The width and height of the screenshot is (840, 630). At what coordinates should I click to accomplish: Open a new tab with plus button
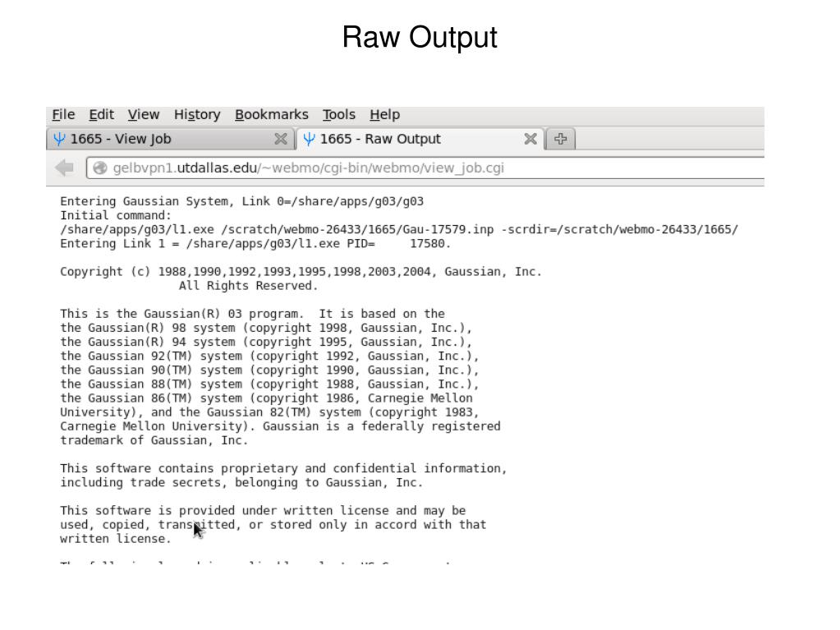click(560, 139)
